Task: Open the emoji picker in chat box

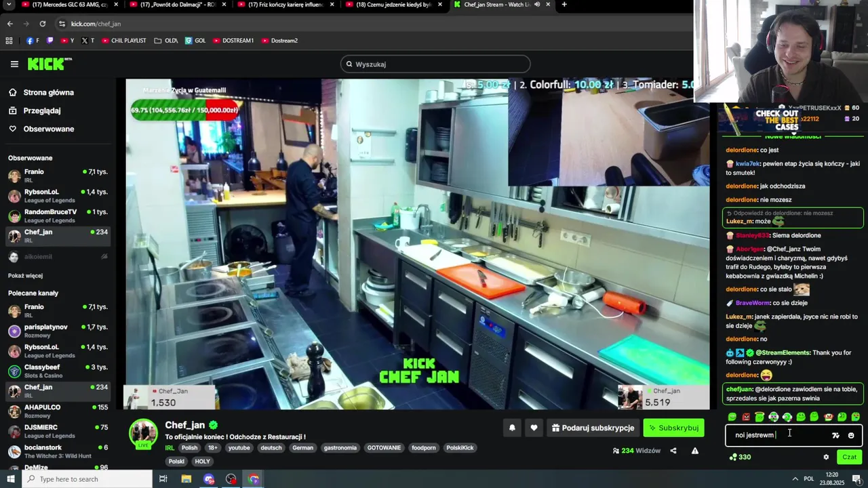Action: (x=851, y=435)
